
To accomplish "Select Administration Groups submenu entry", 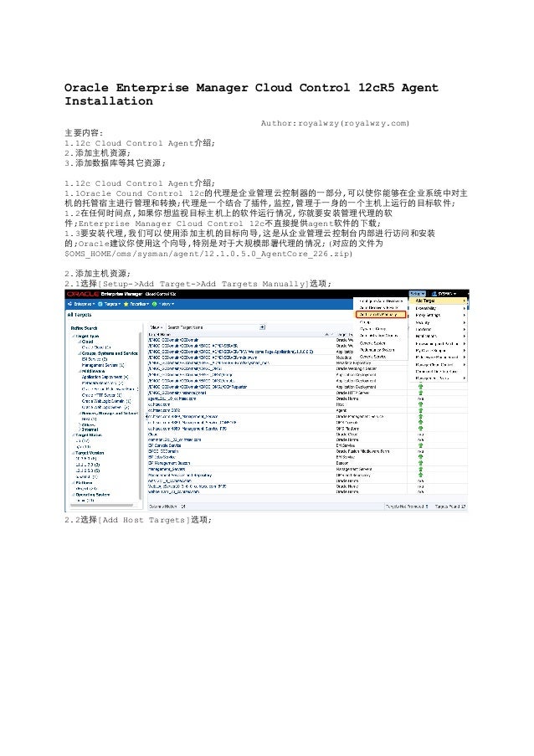I will 379,335.
